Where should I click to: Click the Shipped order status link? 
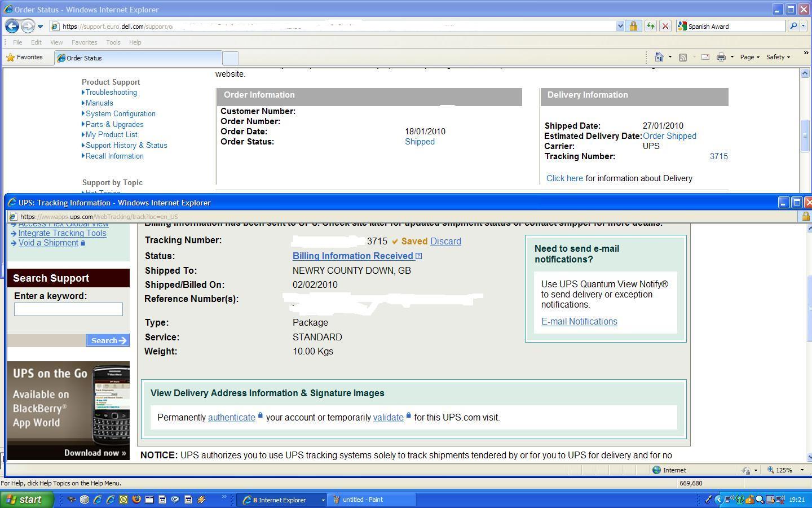tap(420, 142)
